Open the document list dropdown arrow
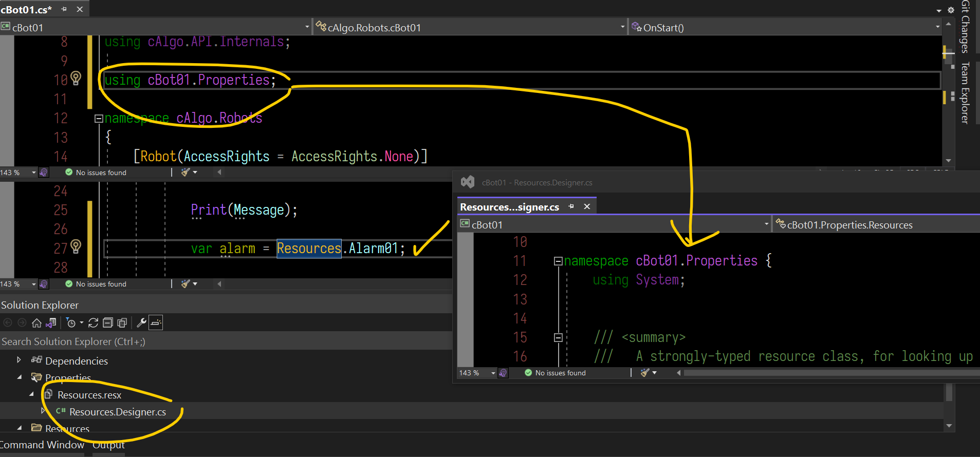 tap(938, 10)
